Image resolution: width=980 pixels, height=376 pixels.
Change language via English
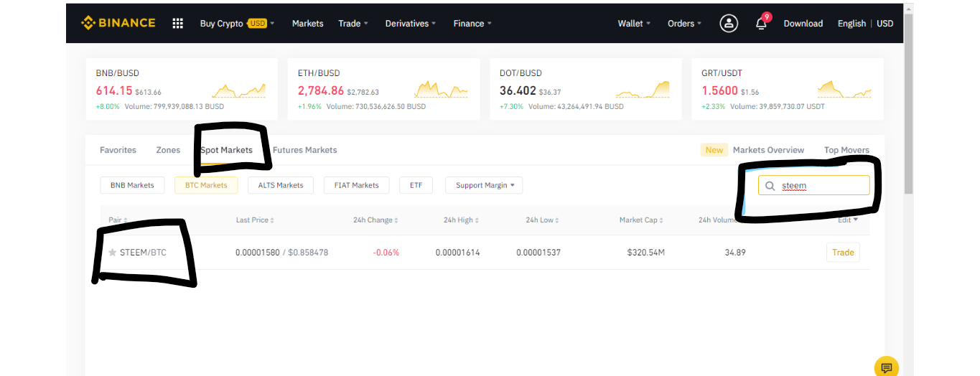851,24
